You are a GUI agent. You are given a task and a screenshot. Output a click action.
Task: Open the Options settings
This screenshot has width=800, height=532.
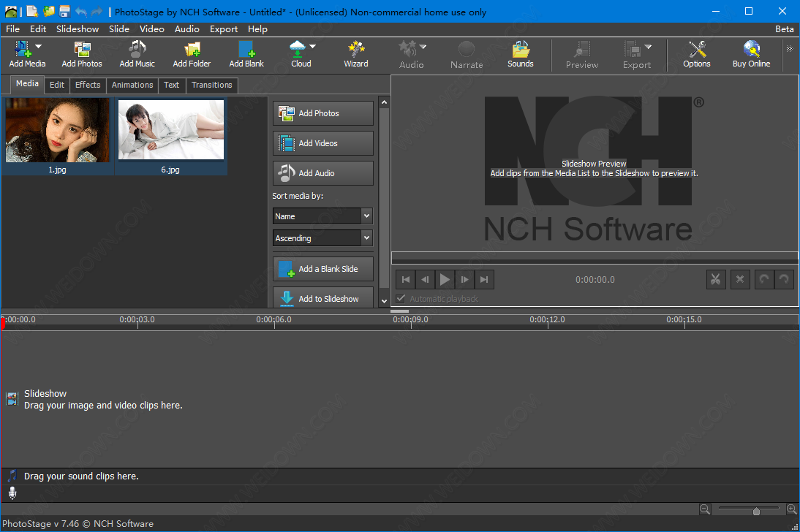(696, 55)
